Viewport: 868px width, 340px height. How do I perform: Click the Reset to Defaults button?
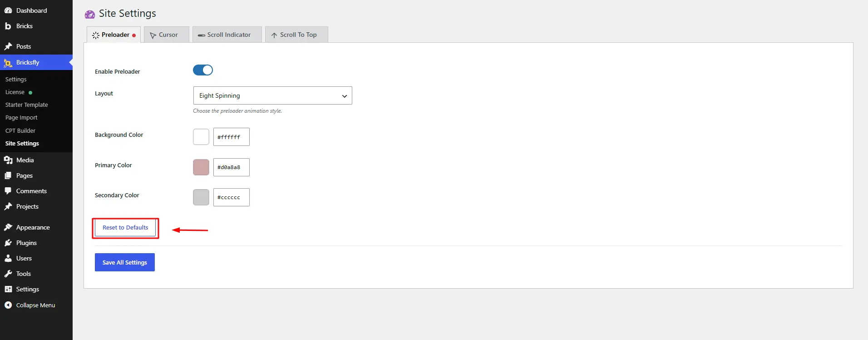125,228
